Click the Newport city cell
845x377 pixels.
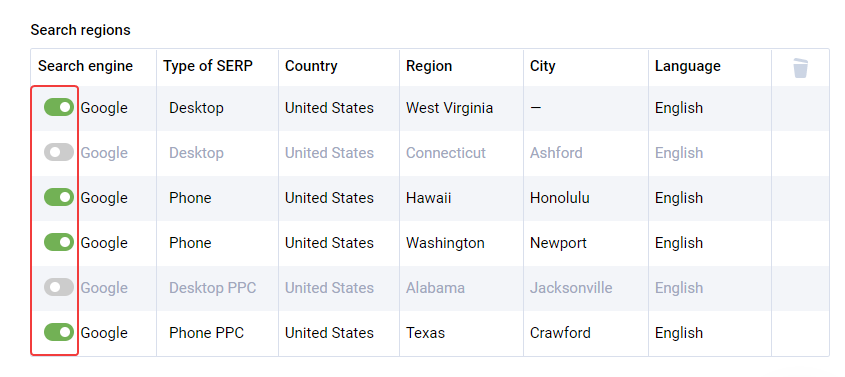(558, 243)
